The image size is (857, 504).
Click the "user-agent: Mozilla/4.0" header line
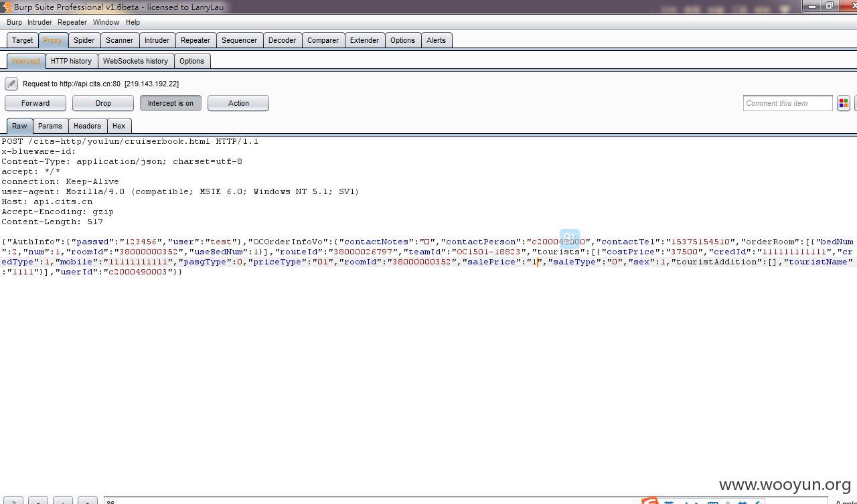pyautogui.click(x=180, y=191)
